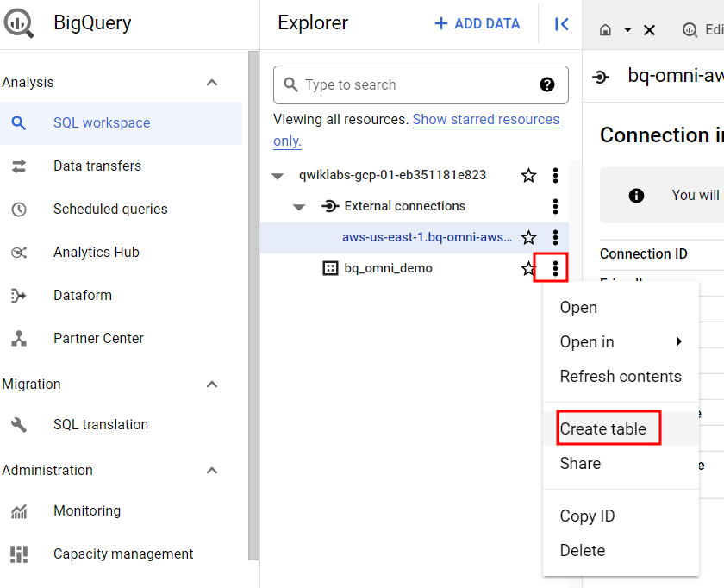The image size is (724, 588).
Task: Click the Capacity management icon
Action: point(19,554)
